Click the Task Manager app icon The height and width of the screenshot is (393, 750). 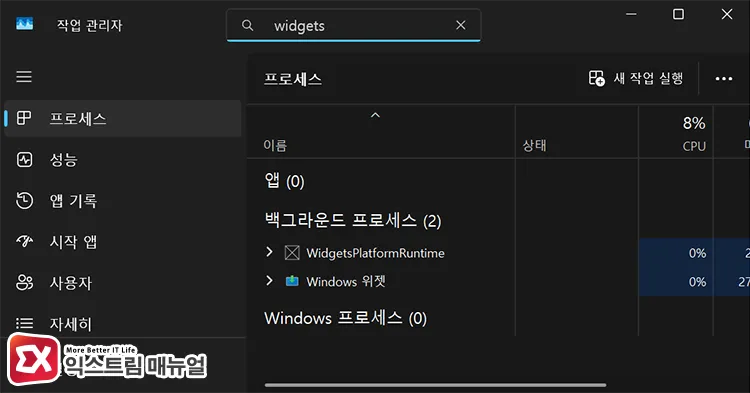point(24,24)
